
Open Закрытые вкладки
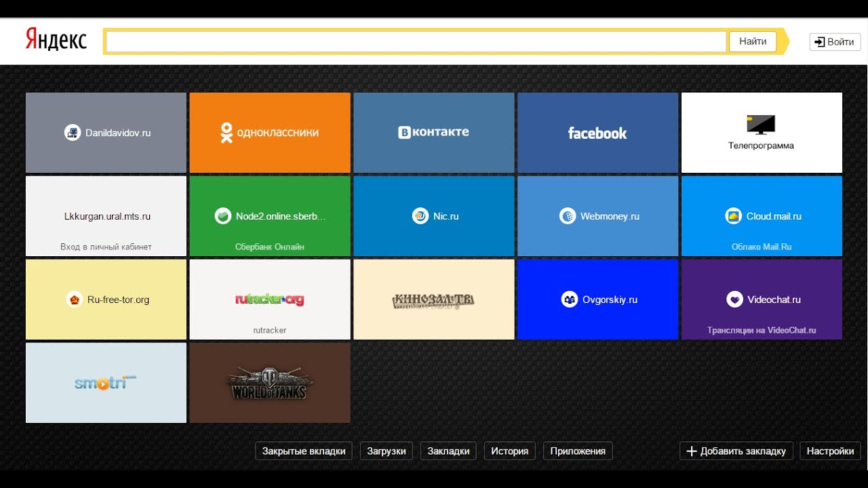(x=304, y=451)
